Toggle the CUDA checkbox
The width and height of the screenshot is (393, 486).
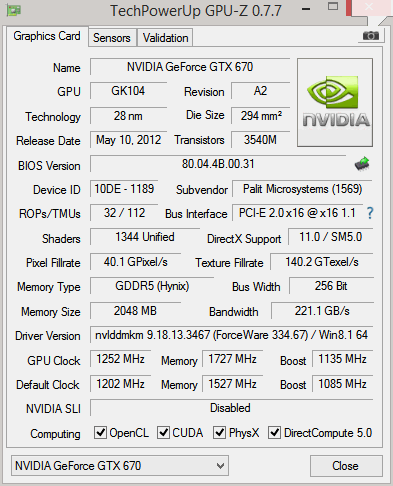point(163,432)
